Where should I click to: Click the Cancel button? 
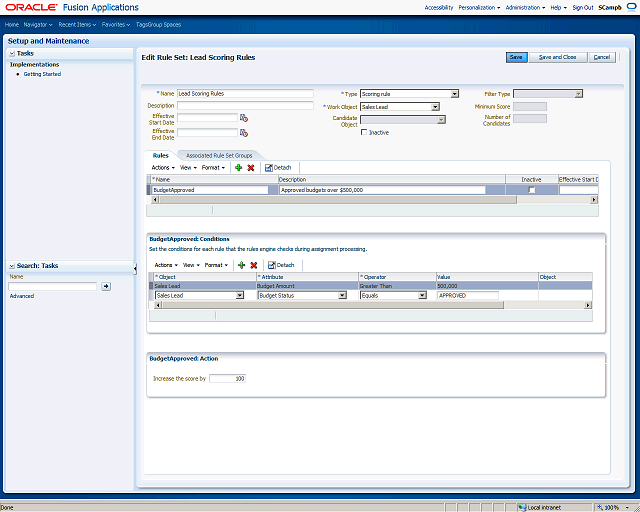pos(602,57)
